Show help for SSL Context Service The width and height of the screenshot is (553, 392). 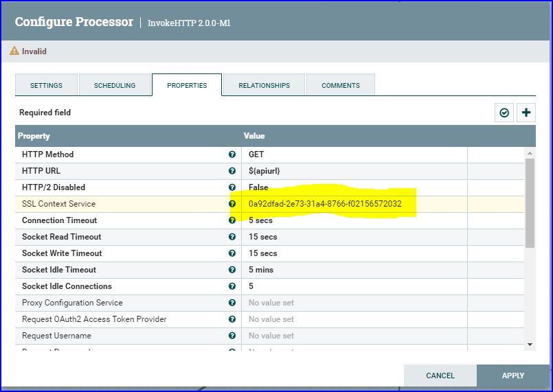click(232, 204)
